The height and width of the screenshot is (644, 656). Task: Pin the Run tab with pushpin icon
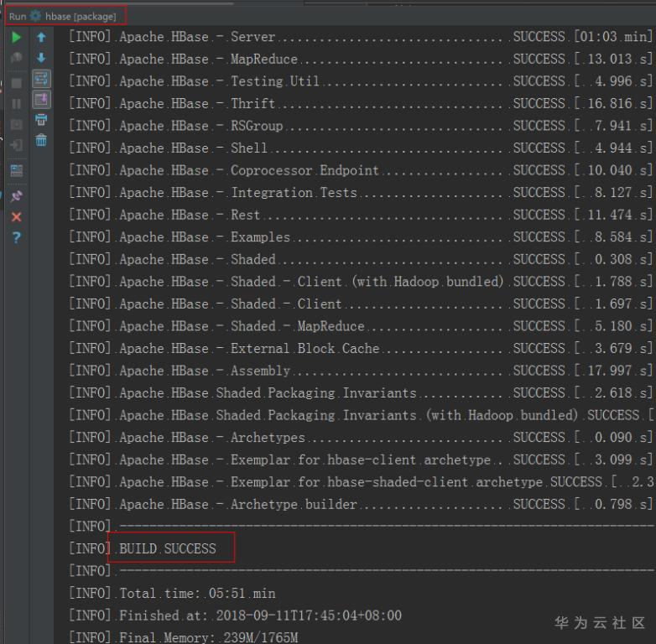pos(16,195)
